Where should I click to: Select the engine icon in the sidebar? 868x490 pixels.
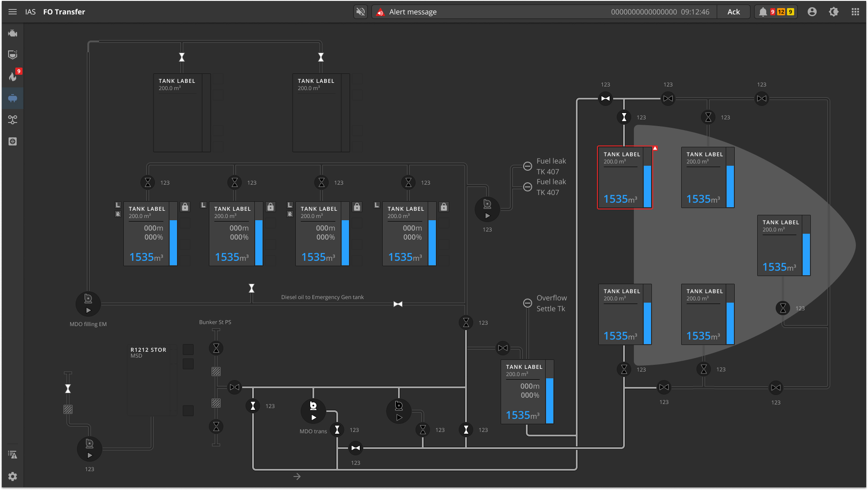(13, 33)
